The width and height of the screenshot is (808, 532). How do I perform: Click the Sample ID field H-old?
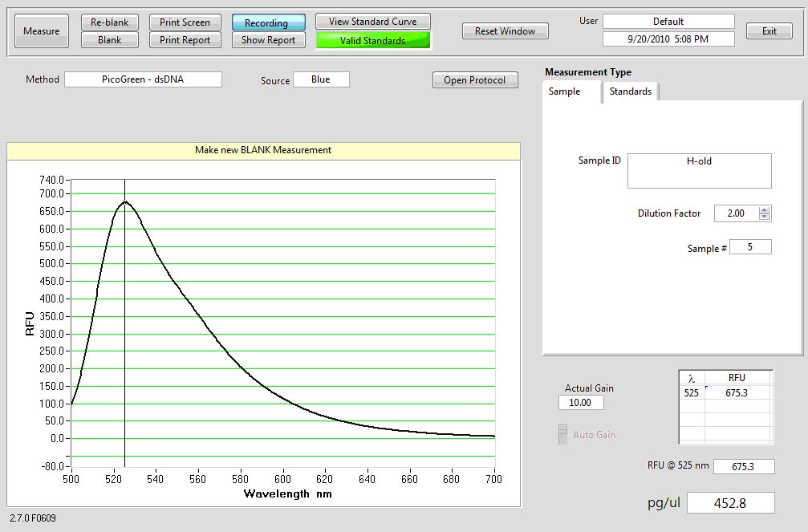tap(699, 171)
